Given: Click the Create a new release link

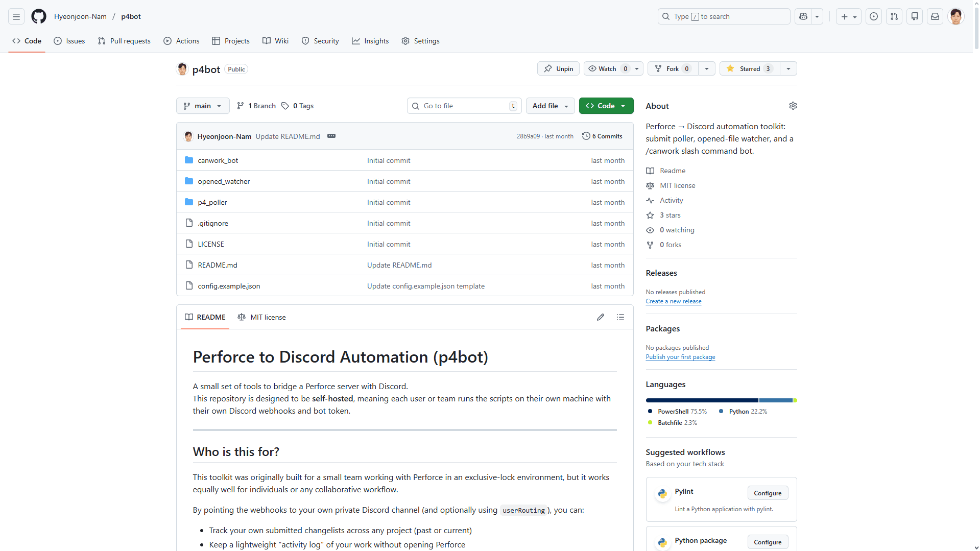Looking at the screenshot, I should pos(673,301).
